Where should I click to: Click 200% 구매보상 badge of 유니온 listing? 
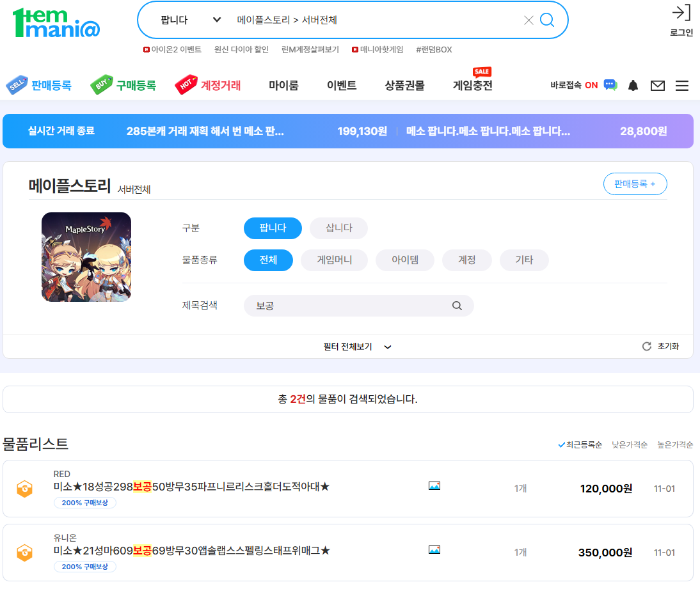click(x=85, y=567)
